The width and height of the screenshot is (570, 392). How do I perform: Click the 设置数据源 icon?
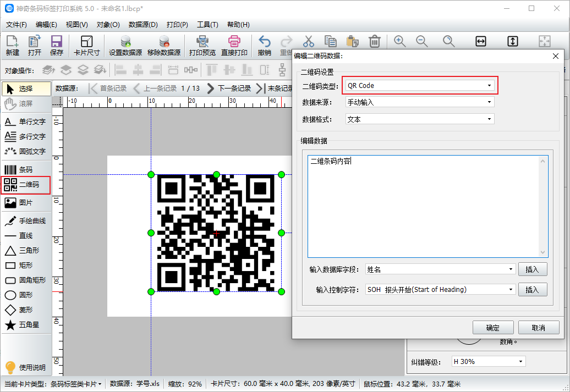pos(125,46)
